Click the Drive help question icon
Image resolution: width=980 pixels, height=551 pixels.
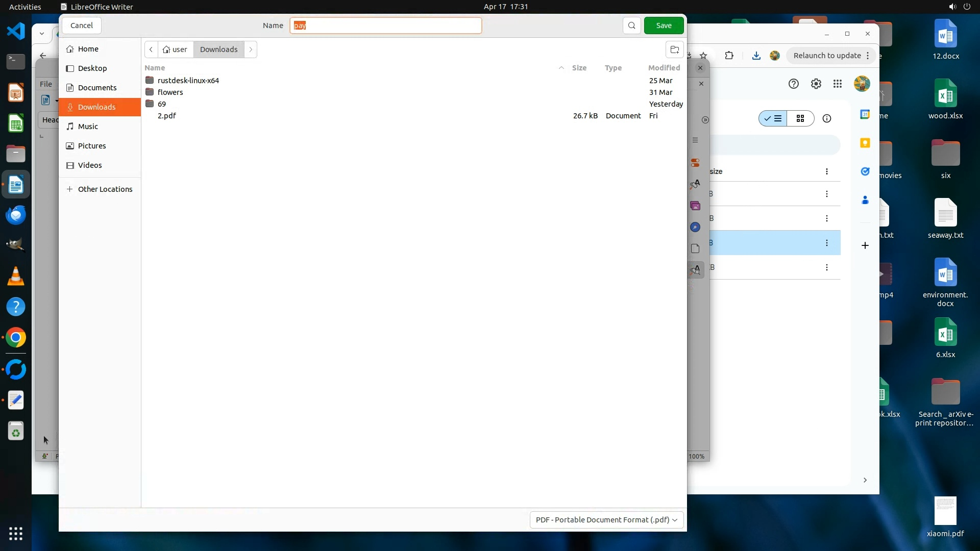pyautogui.click(x=793, y=84)
